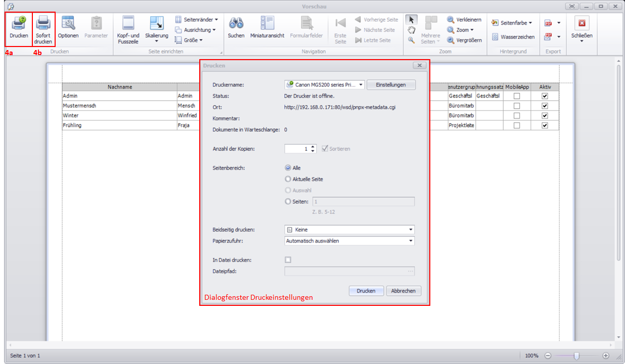Select the hand pan tool

click(412, 30)
